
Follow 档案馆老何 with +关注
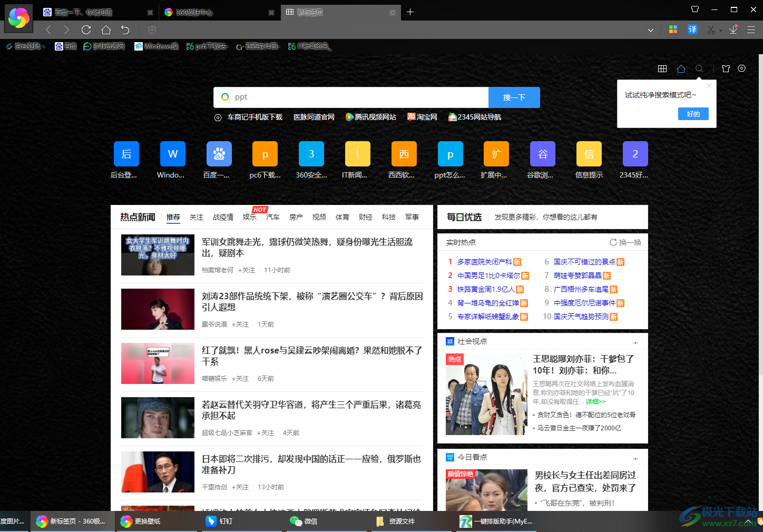(x=247, y=270)
